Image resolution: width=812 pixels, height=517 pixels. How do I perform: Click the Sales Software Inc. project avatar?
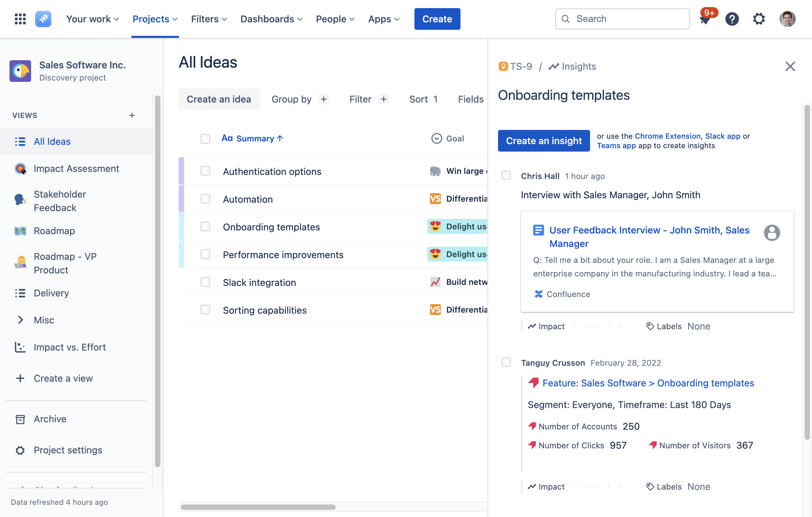[20, 71]
